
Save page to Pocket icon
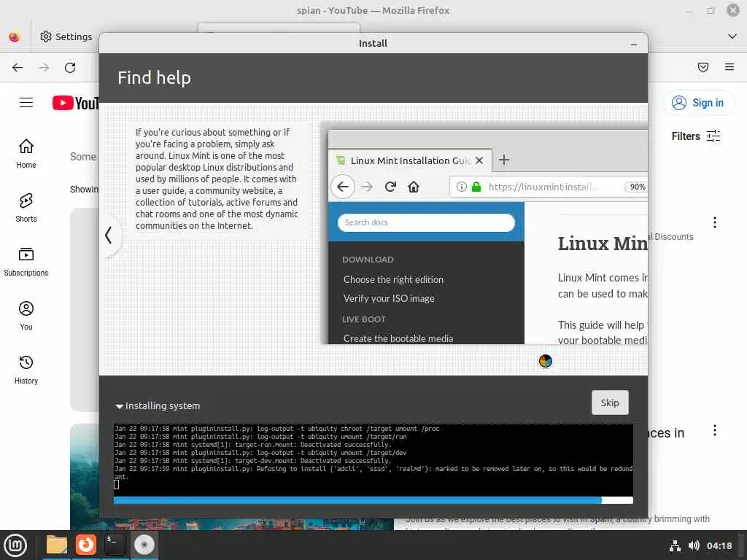pos(703,66)
